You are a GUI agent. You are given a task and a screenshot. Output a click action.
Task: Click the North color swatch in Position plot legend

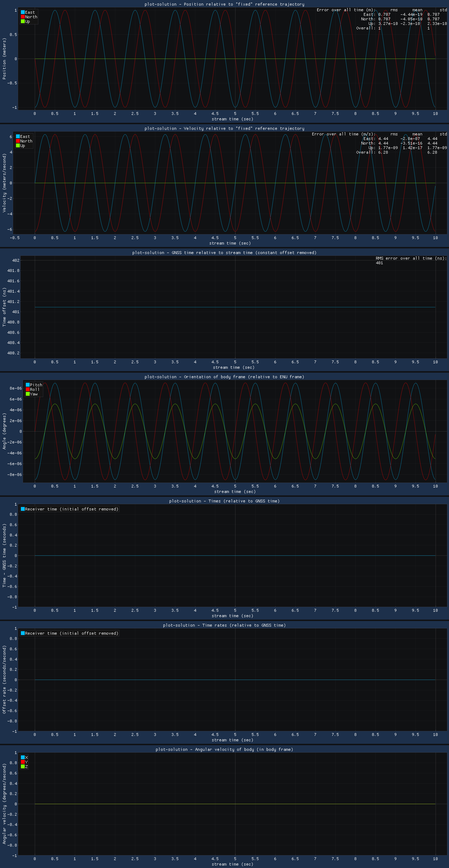coord(23,17)
